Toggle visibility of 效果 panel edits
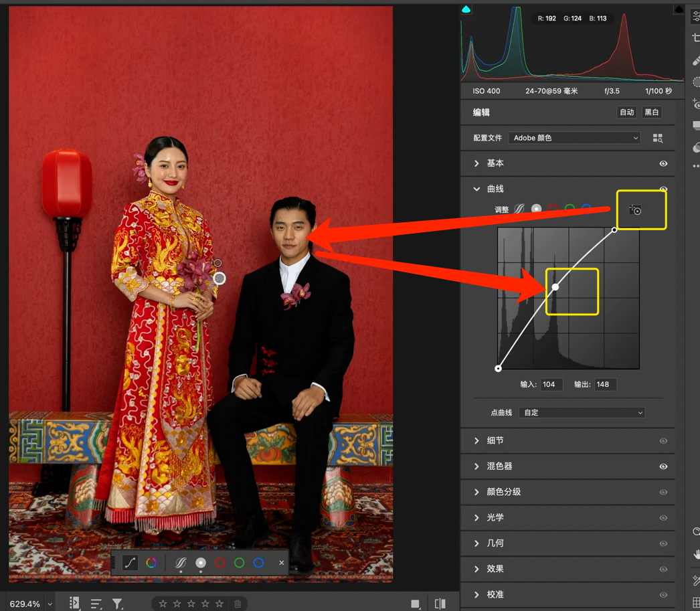This screenshot has width=700, height=611. point(663,569)
